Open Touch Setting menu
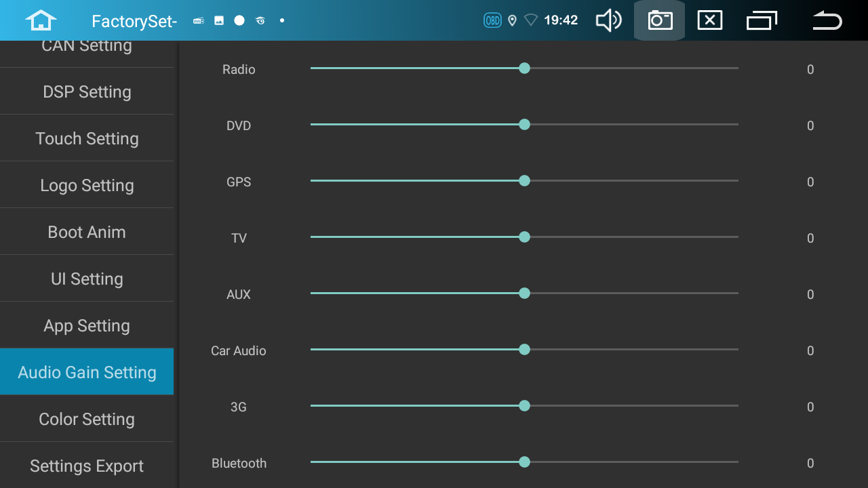Viewport: 868px width, 488px height. coord(87,138)
